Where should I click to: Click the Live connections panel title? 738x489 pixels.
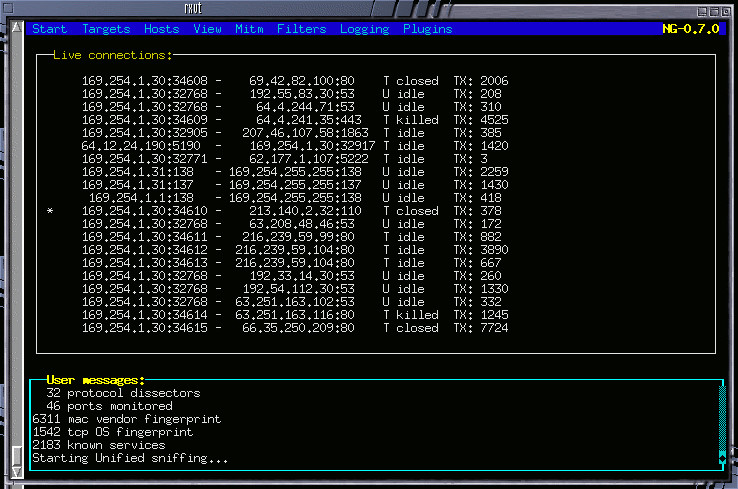(x=112, y=56)
